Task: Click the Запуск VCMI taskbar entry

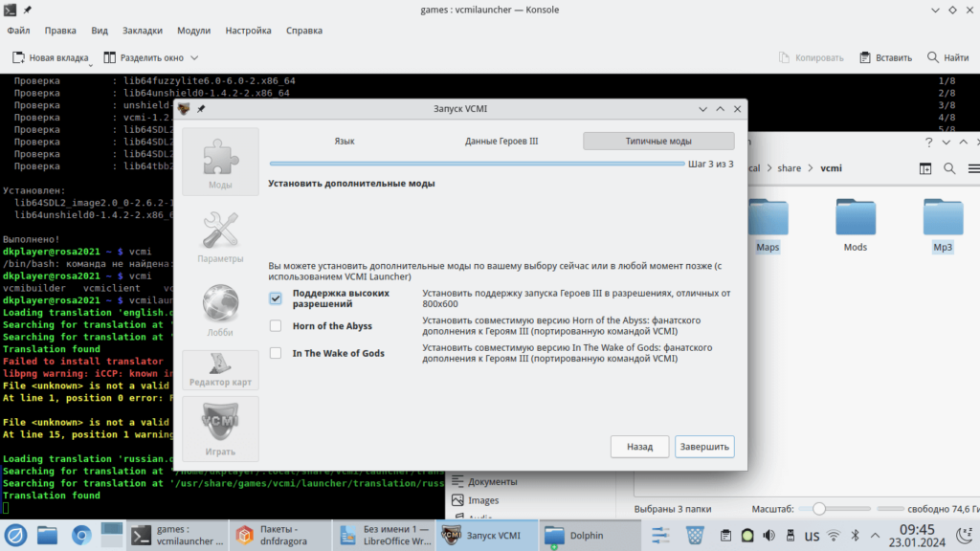Action: pos(486,536)
